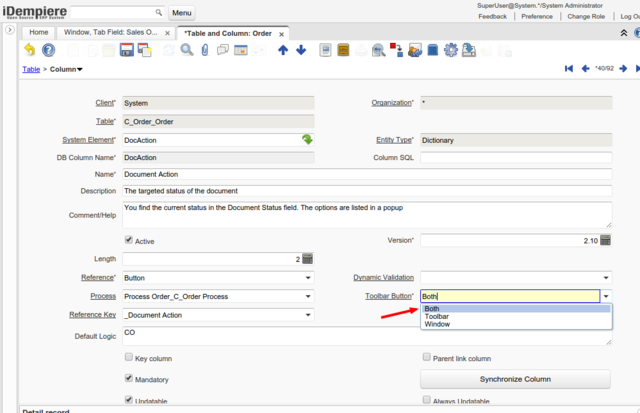
Task: Go to previous record with up arrow
Action: pos(283,50)
